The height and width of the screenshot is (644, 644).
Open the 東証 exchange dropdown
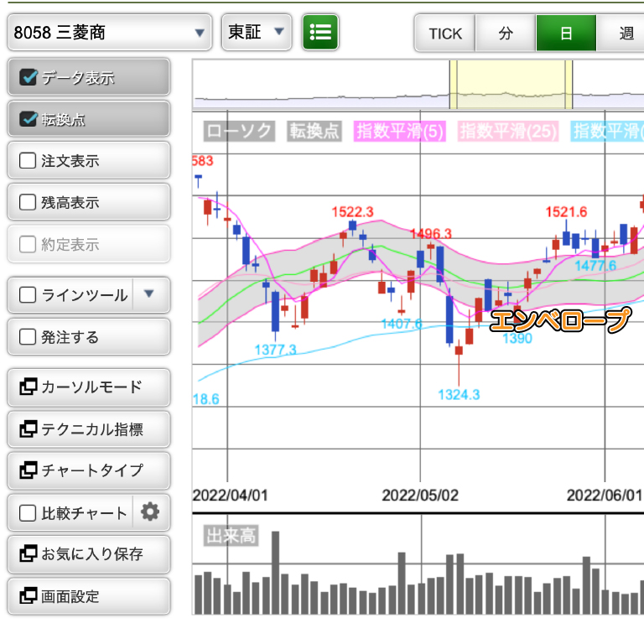[257, 32]
